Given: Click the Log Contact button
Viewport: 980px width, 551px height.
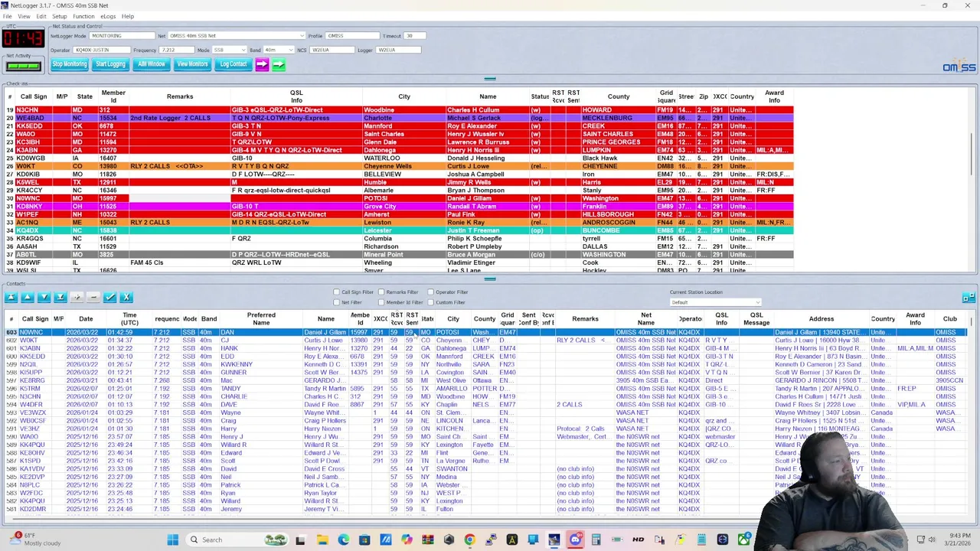Looking at the screenshot, I should (233, 64).
